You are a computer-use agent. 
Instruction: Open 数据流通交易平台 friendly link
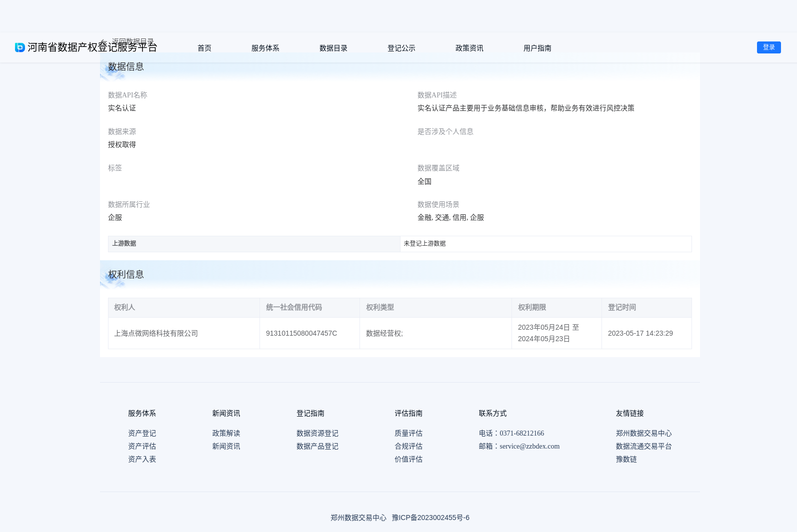[x=644, y=446]
